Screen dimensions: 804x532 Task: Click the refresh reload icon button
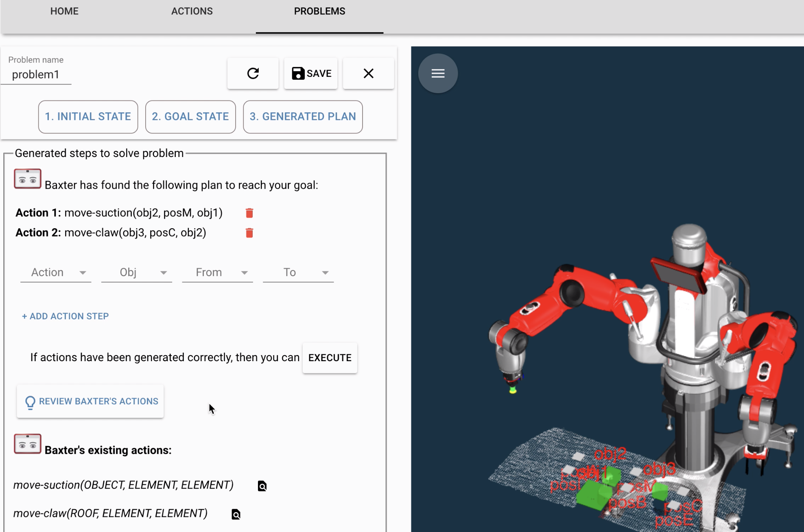tap(253, 74)
